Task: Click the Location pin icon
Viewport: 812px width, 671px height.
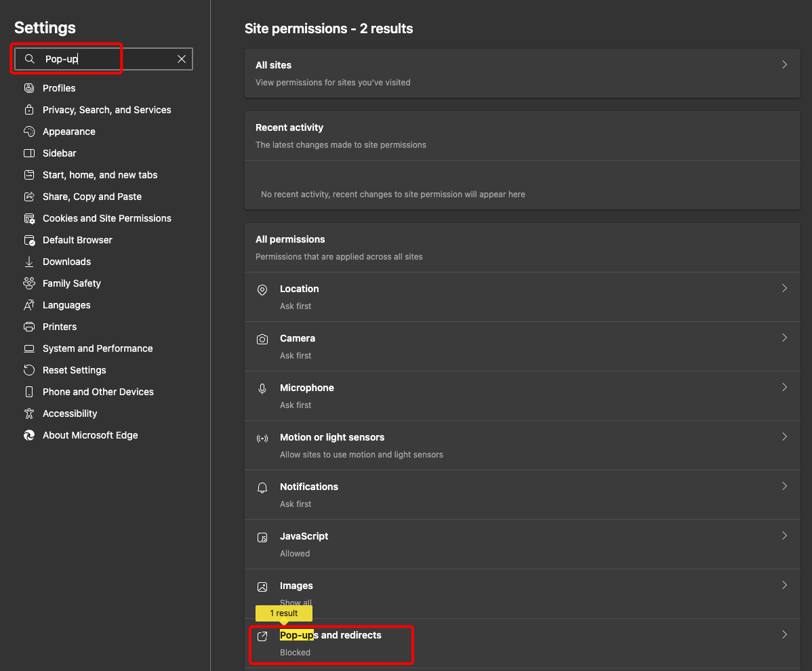Action: (x=262, y=290)
